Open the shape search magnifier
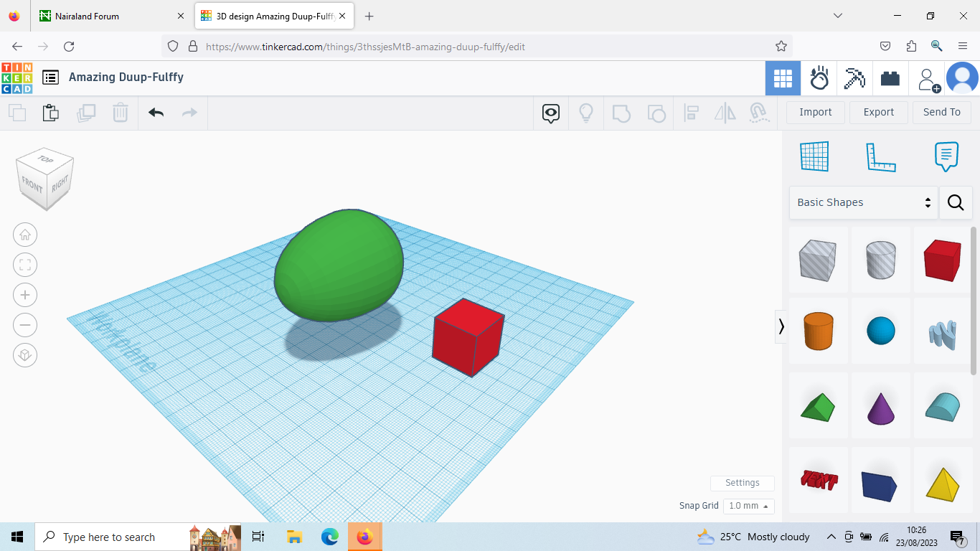 pos(956,202)
